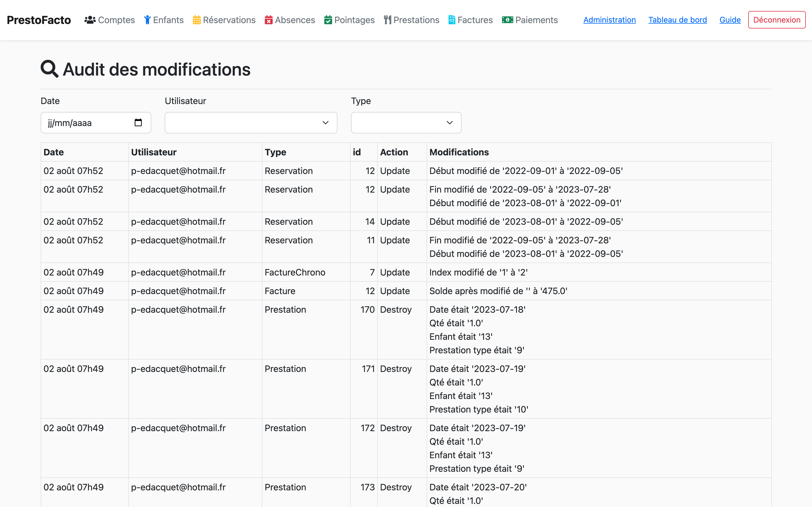Open the date picker calendar icon
Image resolution: width=812 pixels, height=507 pixels.
[138, 123]
